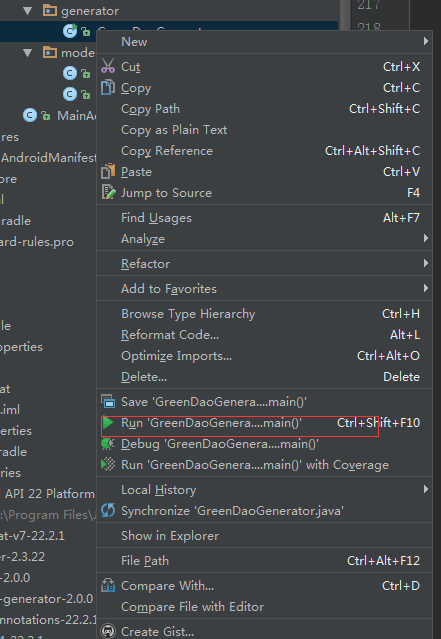Screen dimensions: 441x639
Task: Select Copy Path menu entry
Action: pyautogui.click(x=265, y=109)
